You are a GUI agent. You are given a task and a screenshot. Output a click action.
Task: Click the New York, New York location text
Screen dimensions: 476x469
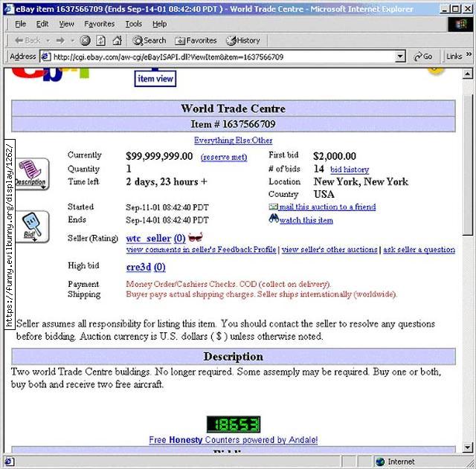tap(361, 181)
